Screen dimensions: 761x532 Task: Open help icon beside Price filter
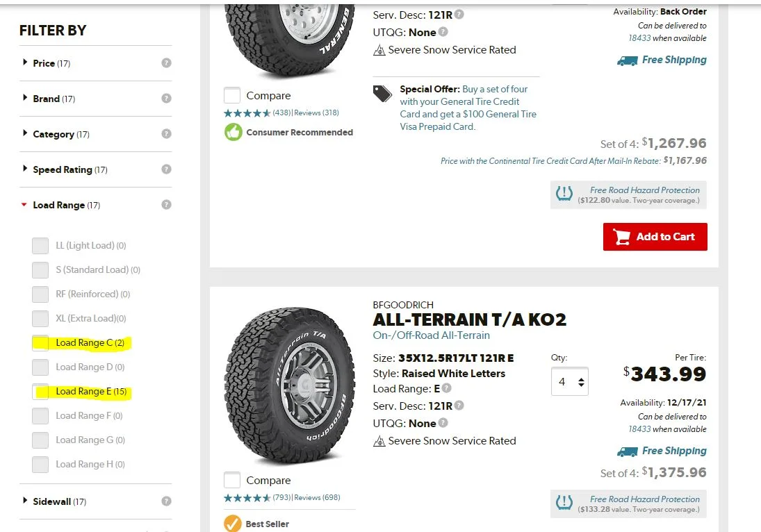pos(166,63)
